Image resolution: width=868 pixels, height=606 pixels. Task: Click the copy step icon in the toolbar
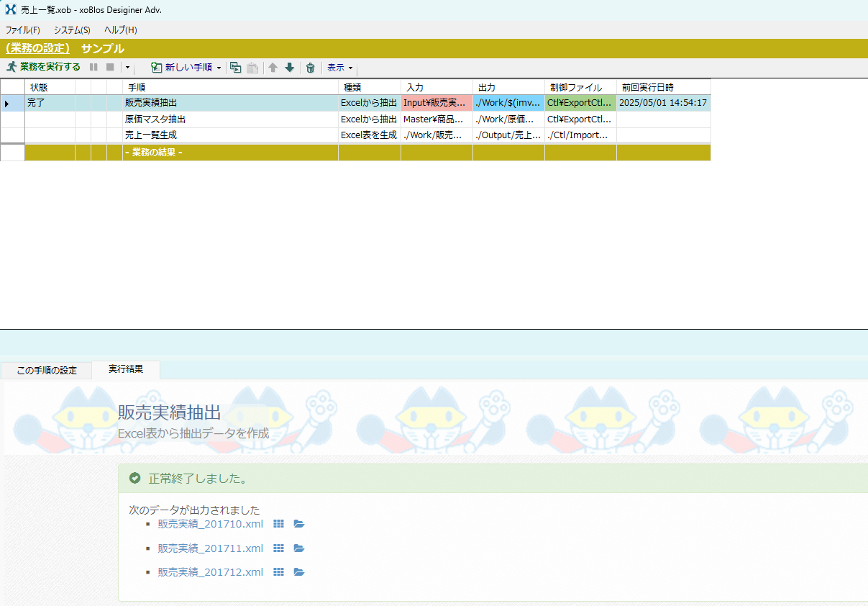coord(235,68)
